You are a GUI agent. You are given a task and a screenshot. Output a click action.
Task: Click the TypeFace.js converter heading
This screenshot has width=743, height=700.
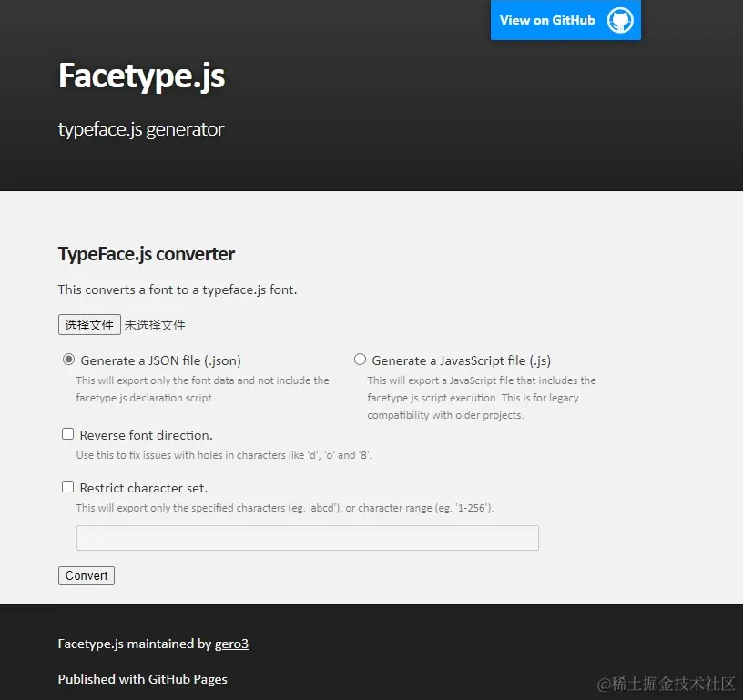click(147, 254)
